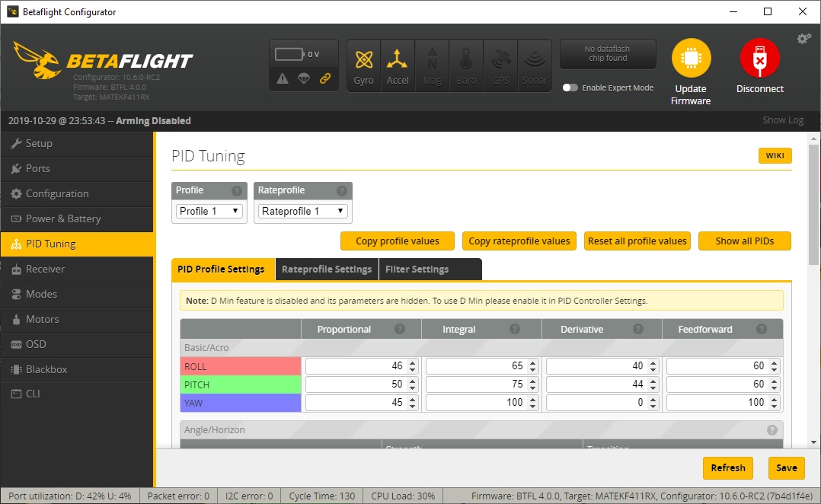Click the Angle/Horizon help icon
Image resolution: width=821 pixels, height=504 pixels.
[x=771, y=429]
